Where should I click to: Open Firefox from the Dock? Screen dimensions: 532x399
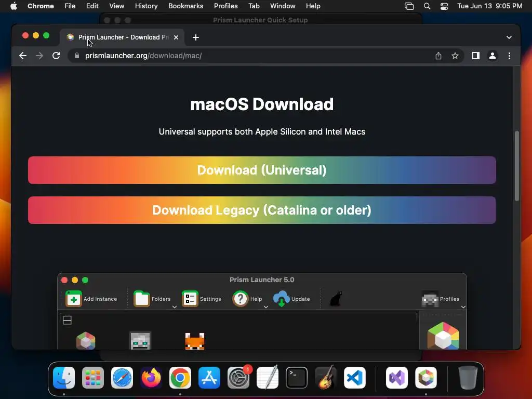point(151,378)
